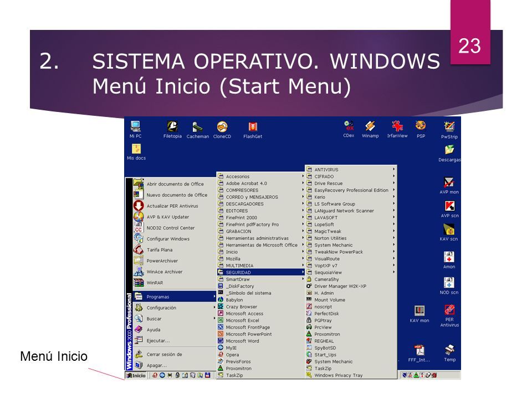
Task: Open PerfectDisk entry
Action: click(x=351, y=314)
